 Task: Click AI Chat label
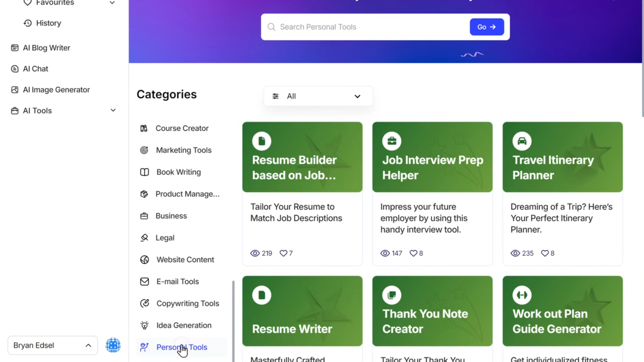click(x=36, y=69)
